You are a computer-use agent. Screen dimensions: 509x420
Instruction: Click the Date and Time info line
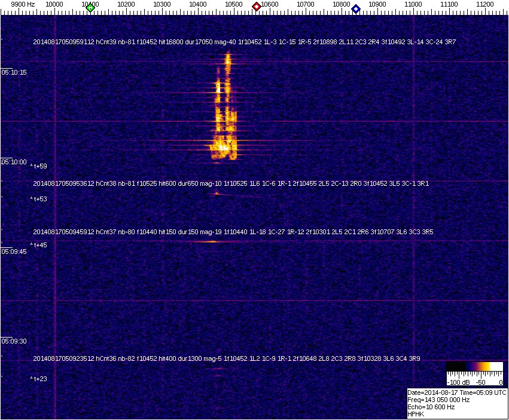click(x=457, y=393)
